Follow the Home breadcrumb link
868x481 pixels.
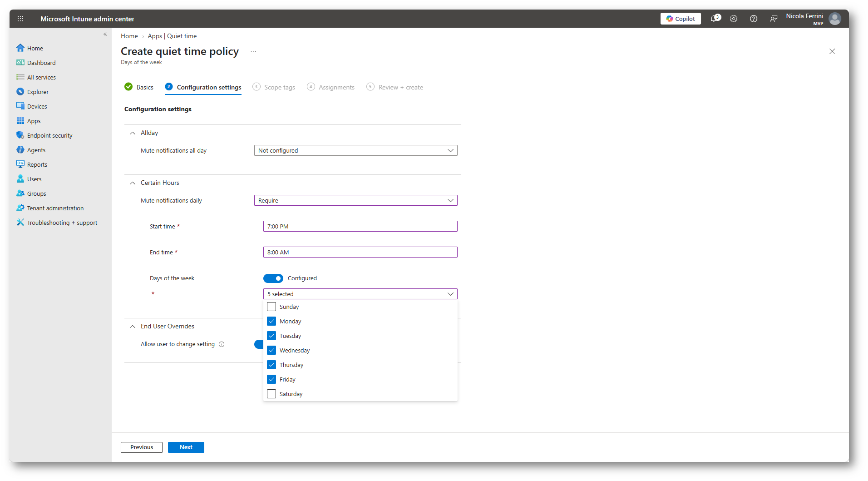pyautogui.click(x=129, y=36)
